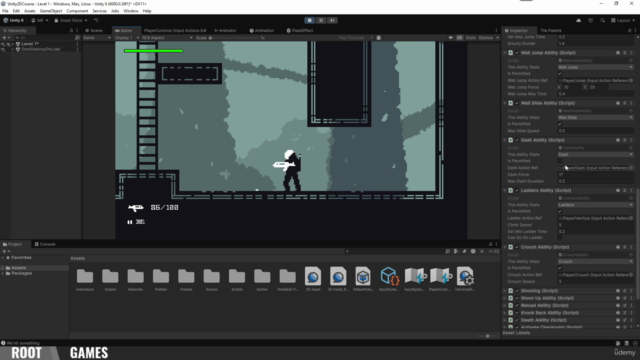
Task: Collapse the Dash Ability component
Action: [x=505, y=140]
